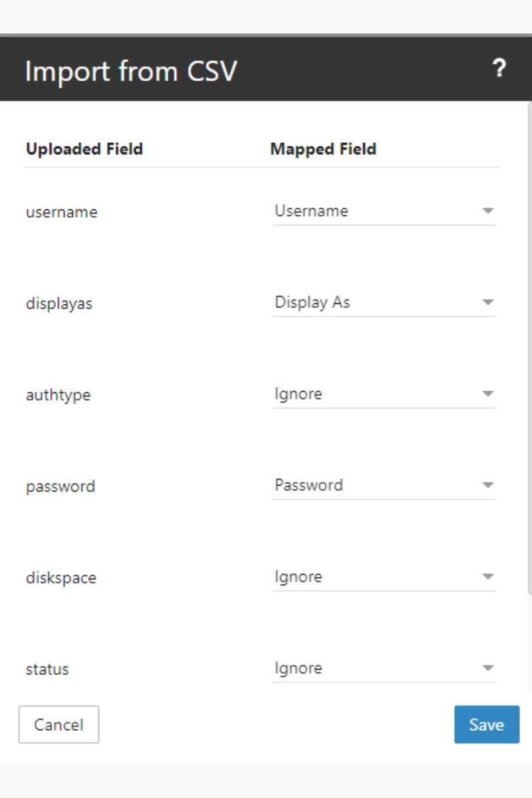Viewport: 532px width, 798px height.
Task: Click the Uploaded Field column header
Action: (84, 149)
